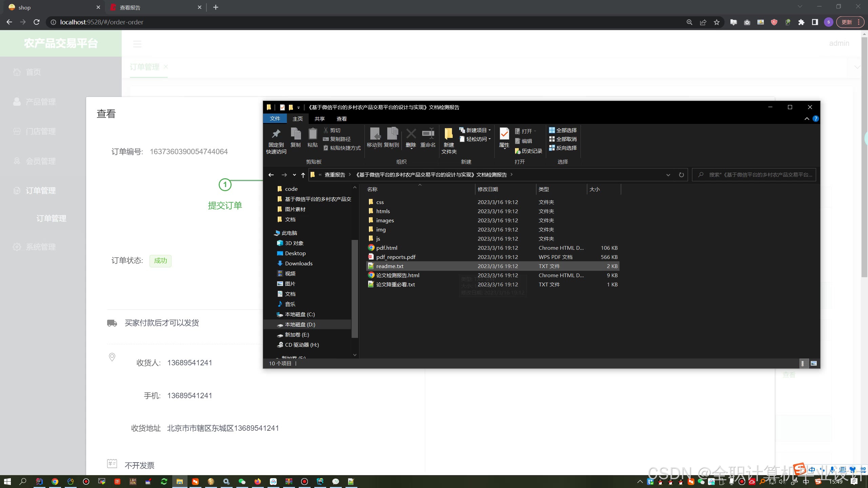
Task: Switch to the large icons view
Action: [x=813, y=363]
